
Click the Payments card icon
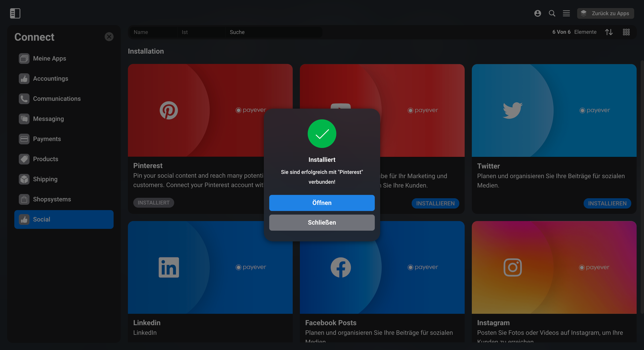point(24,139)
